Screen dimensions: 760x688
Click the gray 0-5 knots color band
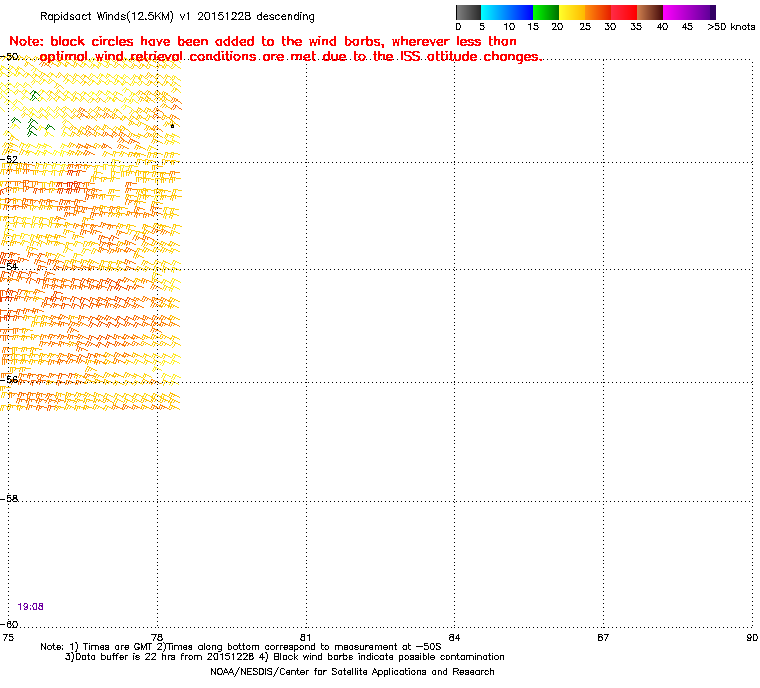468,12
